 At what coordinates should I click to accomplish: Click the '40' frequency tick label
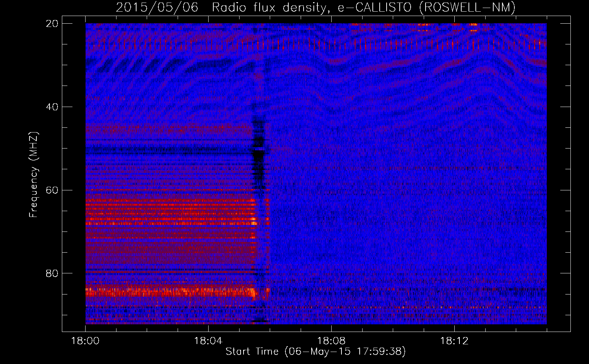click(52, 107)
